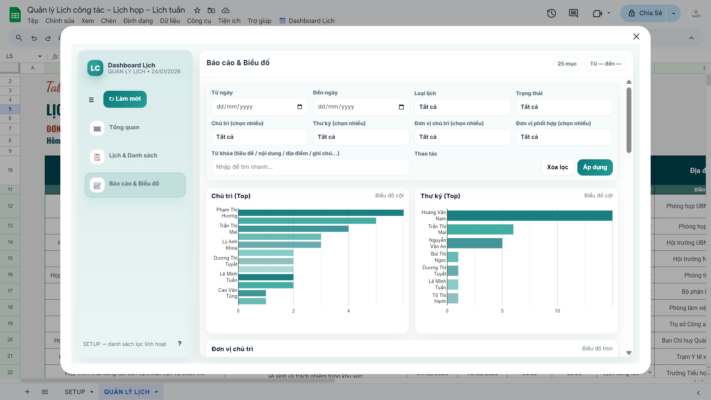Switch to the SETUP sheet tab
The width and height of the screenshot is (711, 400).
(75, 392)
